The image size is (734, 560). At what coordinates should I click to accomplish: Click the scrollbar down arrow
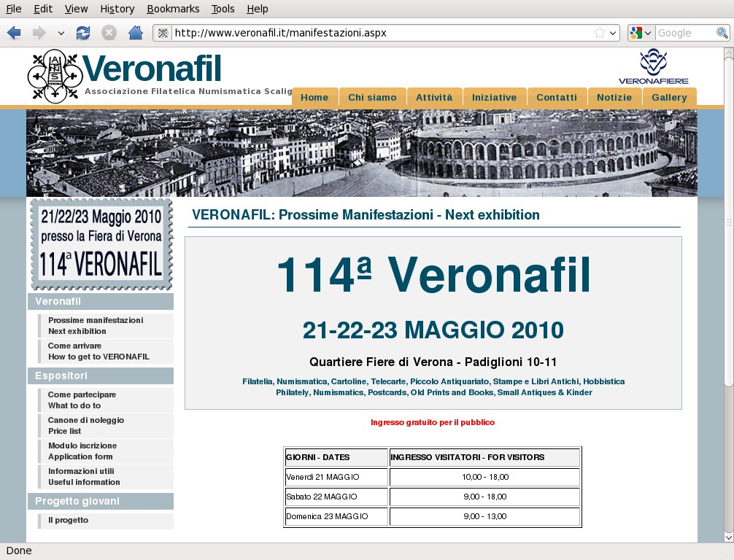728,537
